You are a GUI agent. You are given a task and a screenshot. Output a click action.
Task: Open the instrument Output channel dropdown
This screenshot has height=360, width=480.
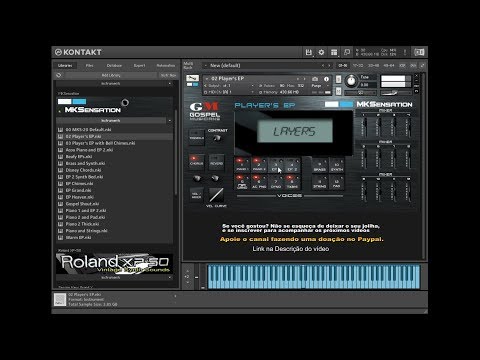pyautogui.click(x=229, y=86)
